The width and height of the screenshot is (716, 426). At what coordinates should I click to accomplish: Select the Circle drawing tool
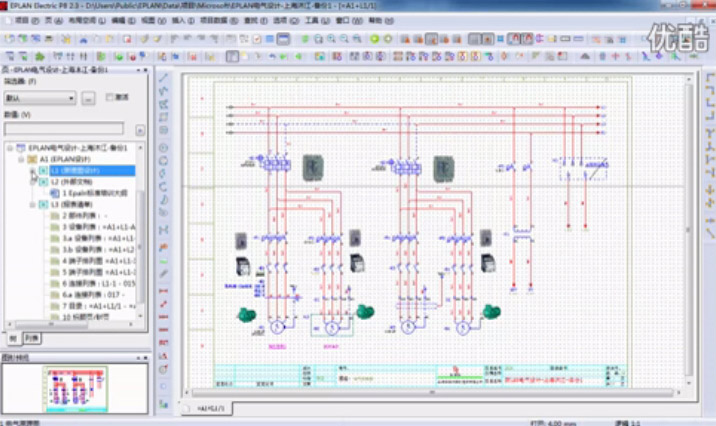point(163,148)
